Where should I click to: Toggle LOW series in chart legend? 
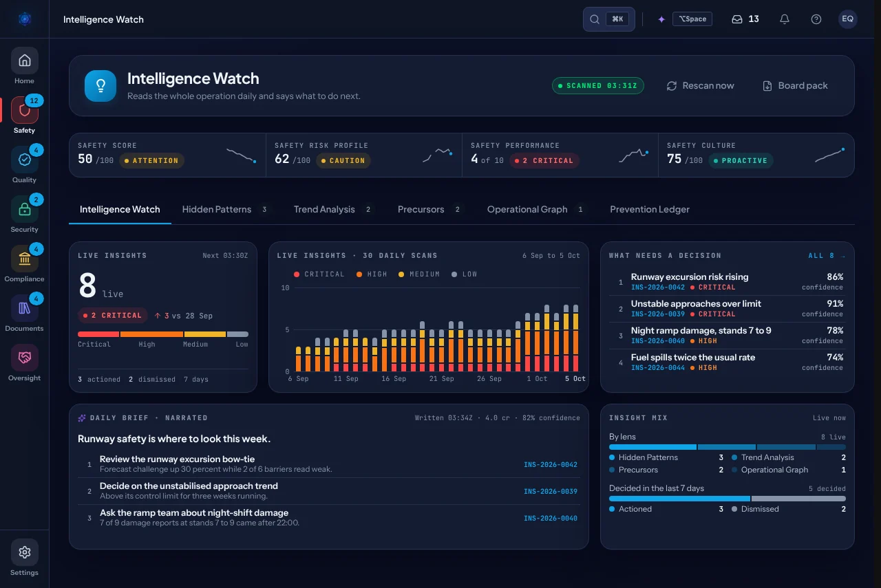[465, 274]
